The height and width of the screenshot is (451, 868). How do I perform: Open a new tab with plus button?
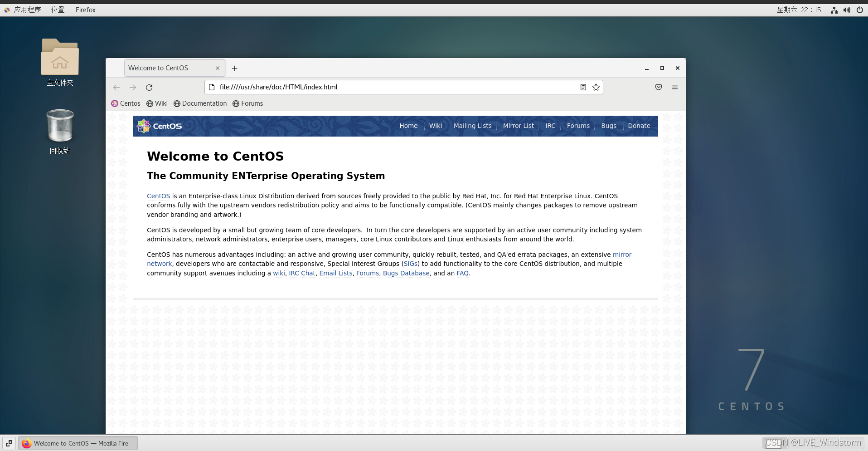click(x=234, y=68)
